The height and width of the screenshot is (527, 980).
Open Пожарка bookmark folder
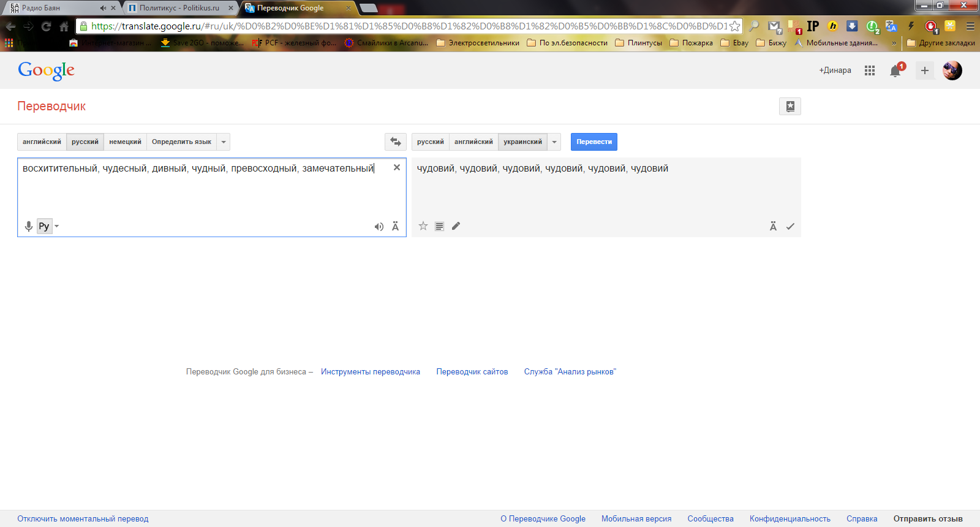692,43
